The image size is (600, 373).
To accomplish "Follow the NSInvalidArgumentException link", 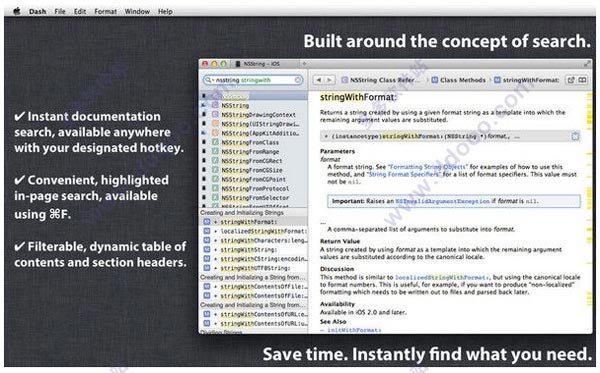I will pos(442,201).
